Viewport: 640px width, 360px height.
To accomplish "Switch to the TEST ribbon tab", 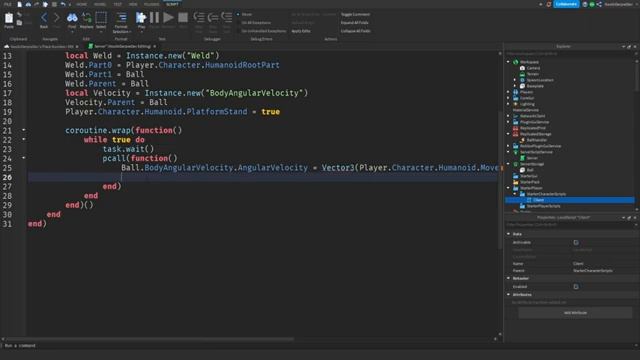I will [x=118, y=4].
